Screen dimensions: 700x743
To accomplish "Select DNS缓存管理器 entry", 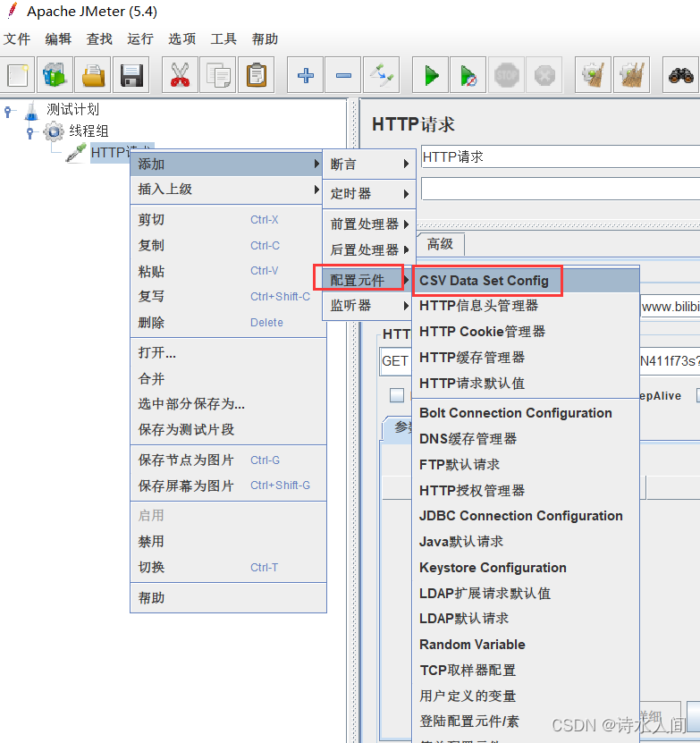I will tap(526, 439).
